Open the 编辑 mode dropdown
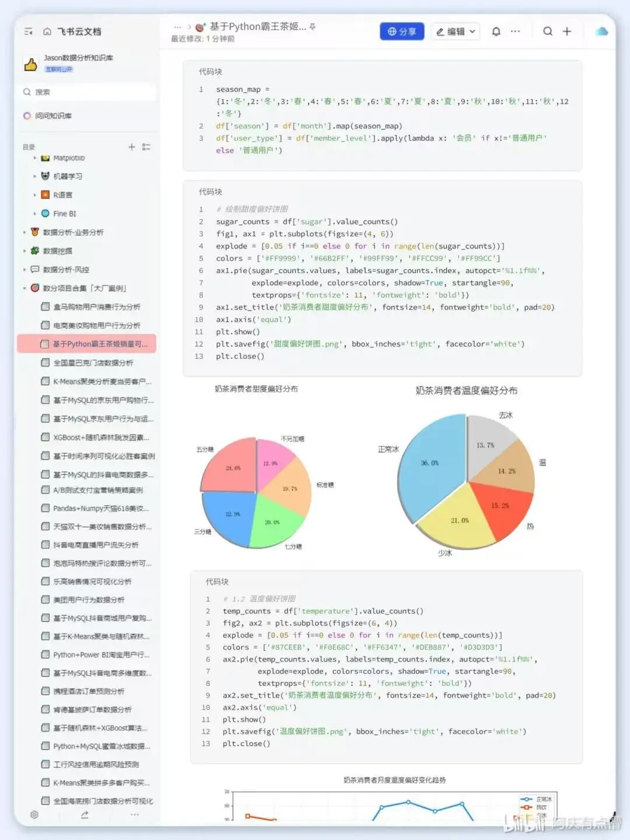The width and height of the screenshot is (630, 840). tap(456, 32)
